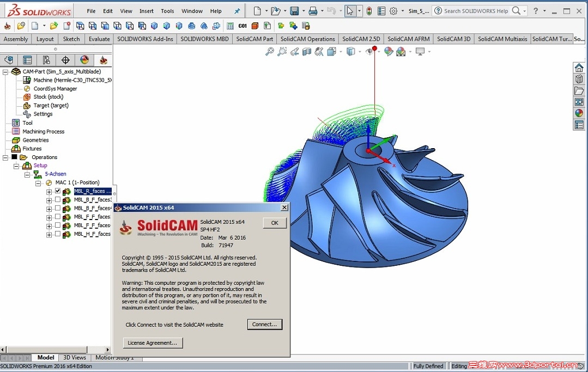
Task: Click the tree panel horizontal scrollbar right arrow
Action: (107, 350)
